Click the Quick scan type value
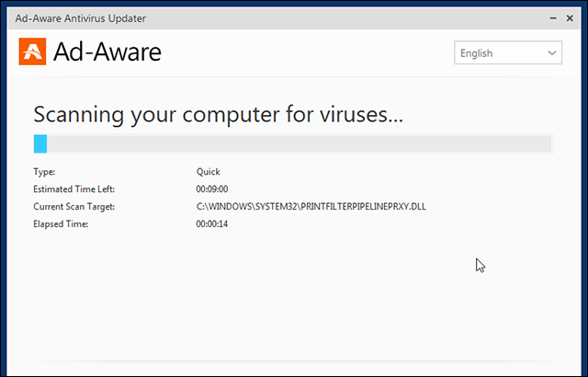This screenshot has height=377, width=588. [209, 172]
